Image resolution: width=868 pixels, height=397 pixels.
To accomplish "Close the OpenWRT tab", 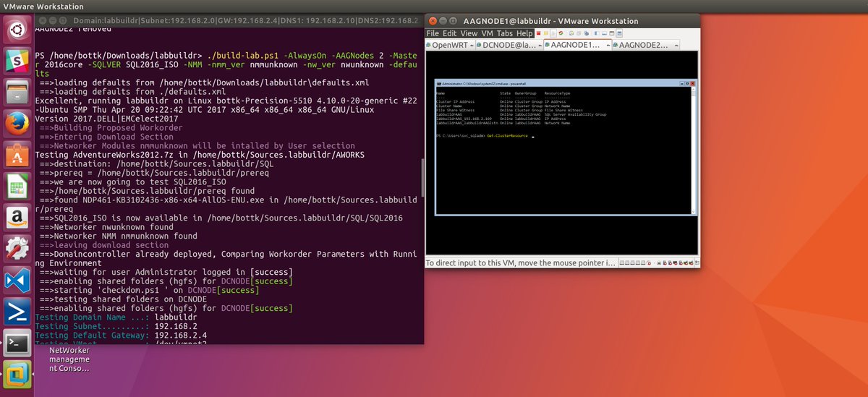I will click(x=470, y=46).
